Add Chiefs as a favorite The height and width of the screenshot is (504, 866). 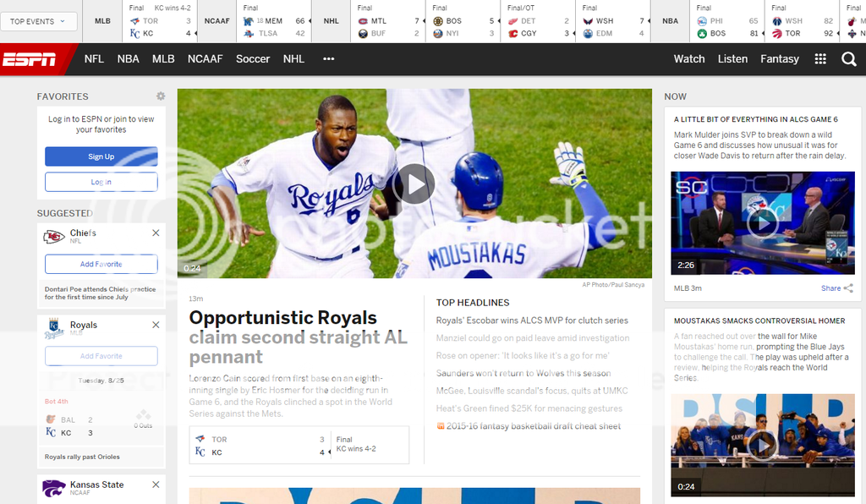(x=101, y=264)
